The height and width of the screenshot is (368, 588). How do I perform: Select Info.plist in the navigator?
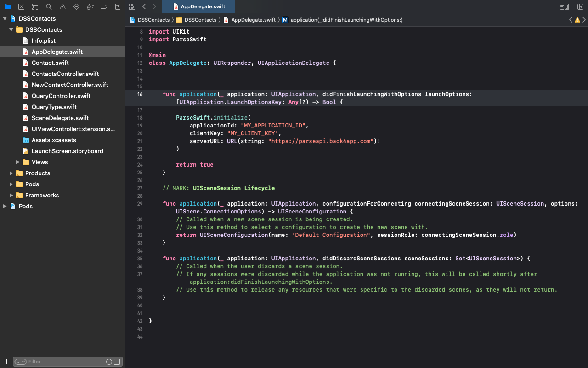[62, 40]
